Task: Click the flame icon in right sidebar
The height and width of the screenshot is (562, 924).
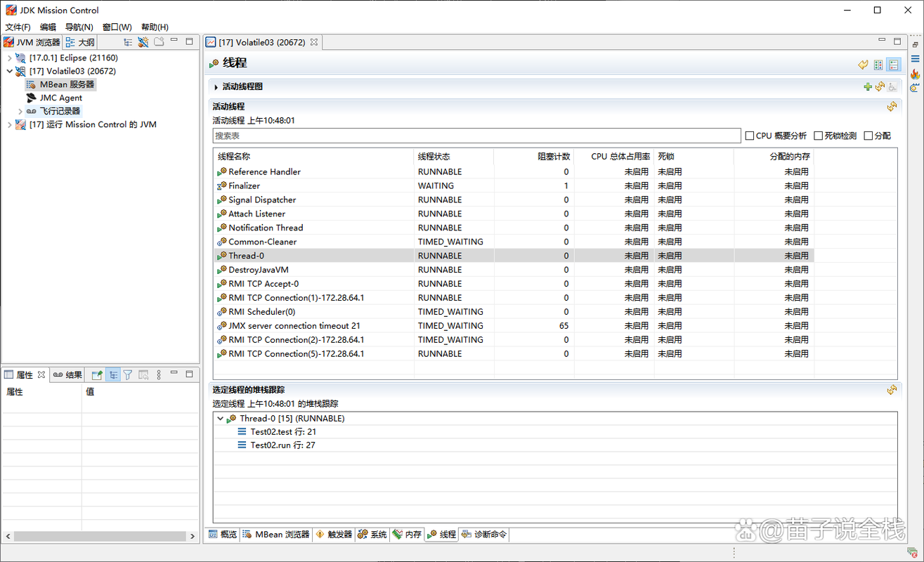Action: click(x=914, y=73)
